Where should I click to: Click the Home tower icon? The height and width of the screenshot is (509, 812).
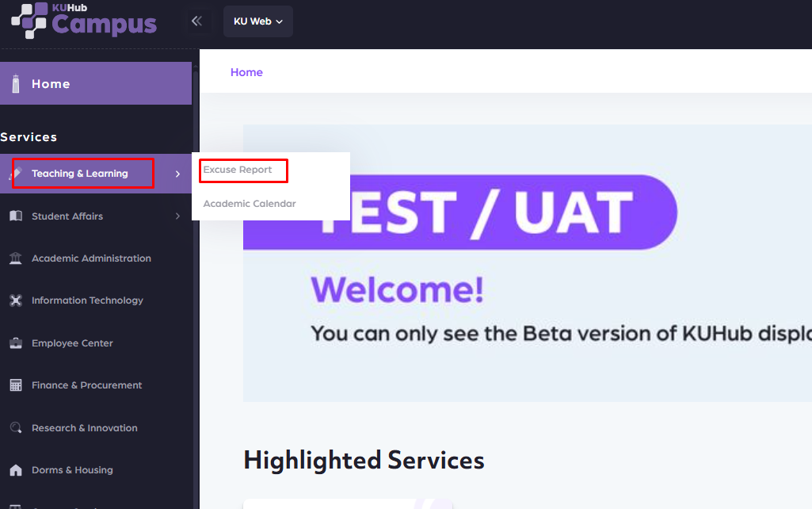click(16, 83)
